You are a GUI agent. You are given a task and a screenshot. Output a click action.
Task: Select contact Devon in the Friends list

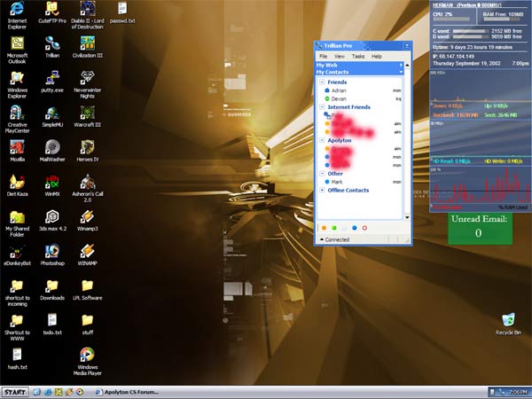340,98
